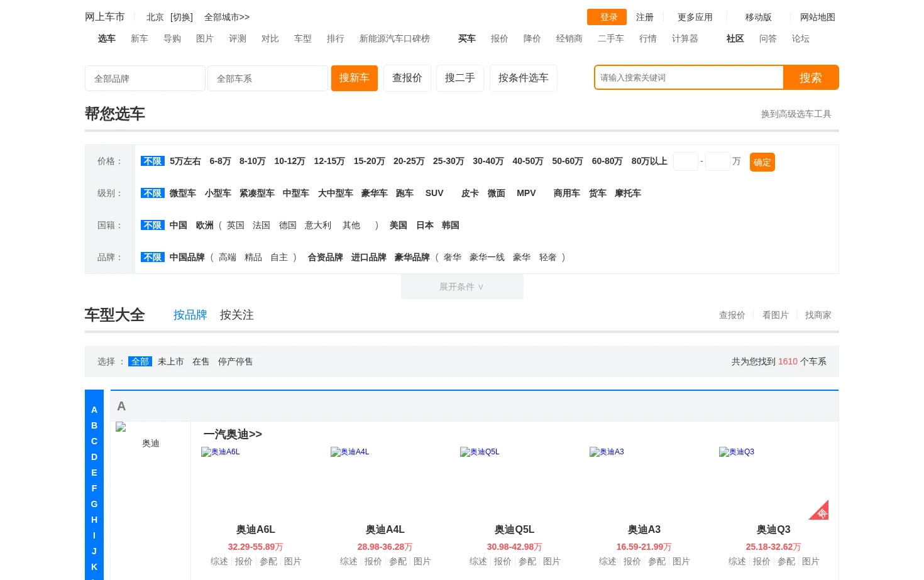Expand 展开条件 filter section
Image resolution: width=924 pixels, height=580 pixels.
(462, 287)
